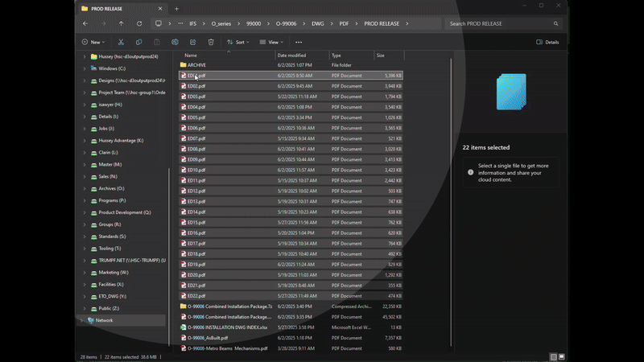Open a new tab with plus button

(176, 9)
